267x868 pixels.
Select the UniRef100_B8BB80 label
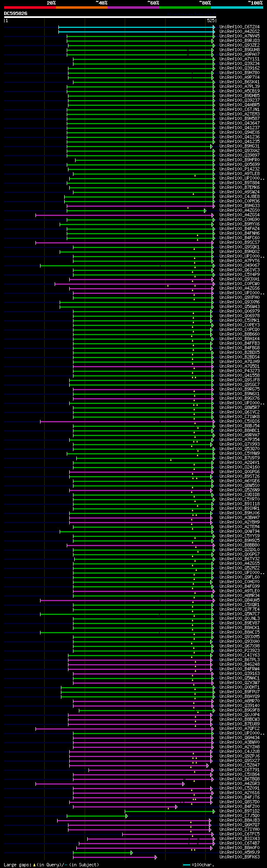coord(239,545)
